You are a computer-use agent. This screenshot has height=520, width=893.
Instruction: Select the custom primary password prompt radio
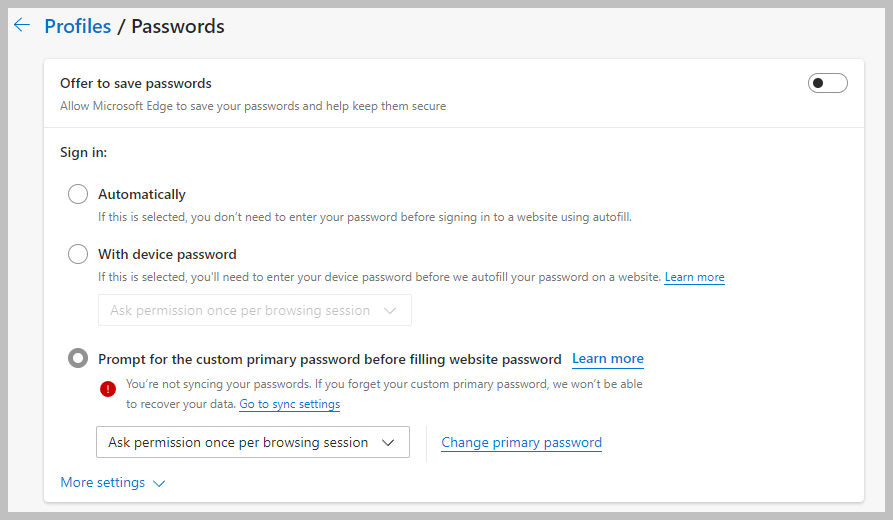pyautogui.click(x=78, y=359)
